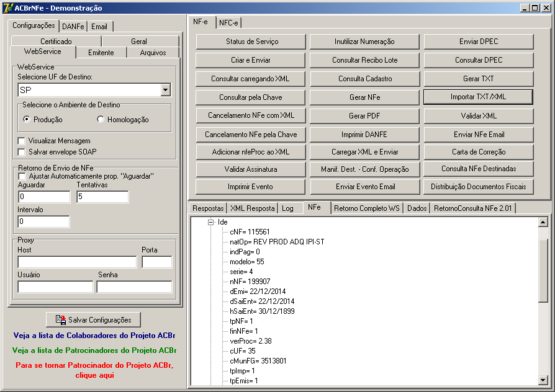The image size is (555, 392).
Task: Open the RetornoConsulta NFe 2.01 tab
Action: click(x=473, y=208)
